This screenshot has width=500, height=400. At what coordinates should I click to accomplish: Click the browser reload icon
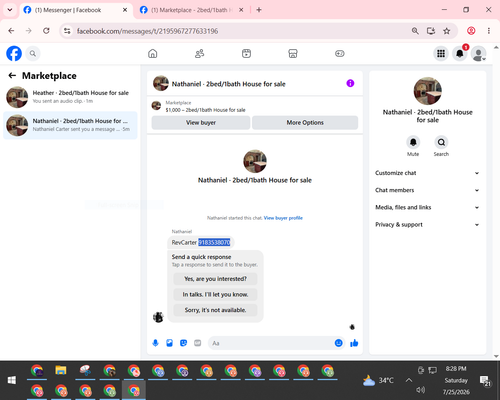(x=46, y=31)
